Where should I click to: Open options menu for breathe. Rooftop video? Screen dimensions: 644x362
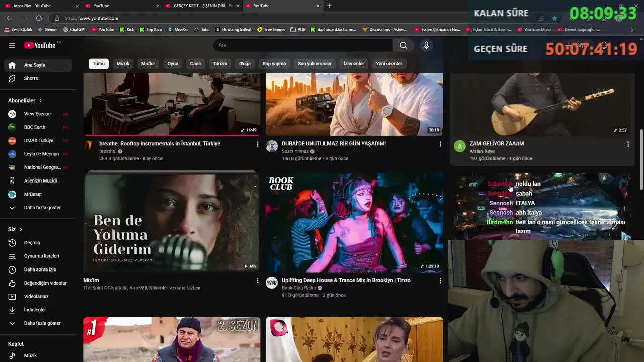pos(258,144)
